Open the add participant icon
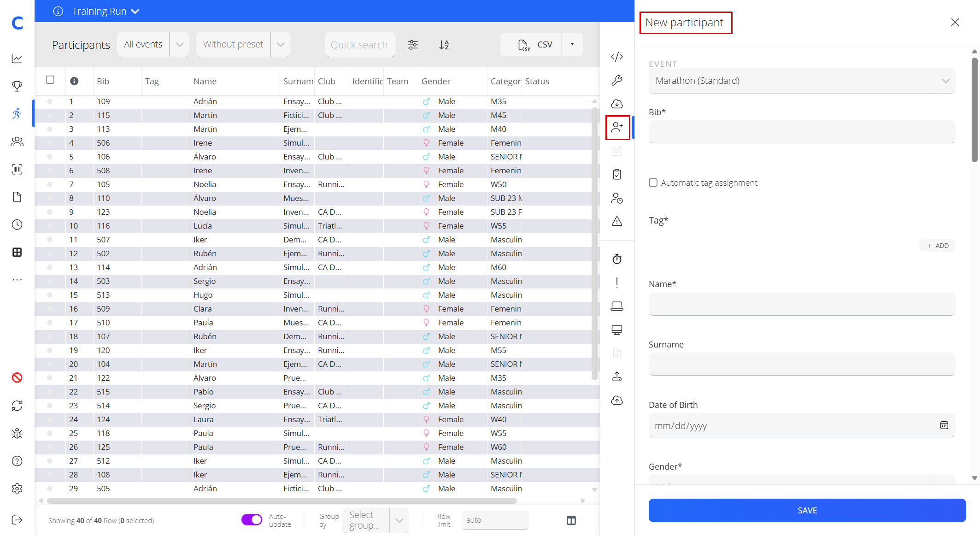The width and height of the screenshot is (980, 536). pyautogui.click(x=617, y=128)
